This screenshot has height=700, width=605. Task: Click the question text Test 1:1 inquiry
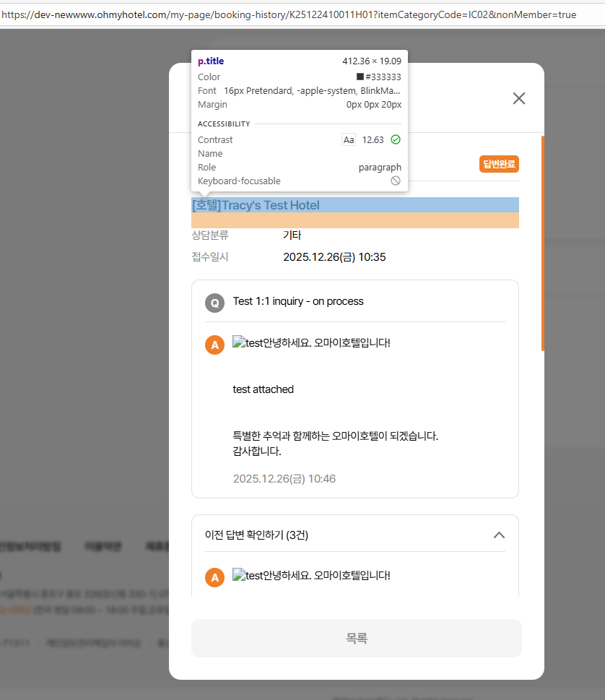click(x=298, y=301)
